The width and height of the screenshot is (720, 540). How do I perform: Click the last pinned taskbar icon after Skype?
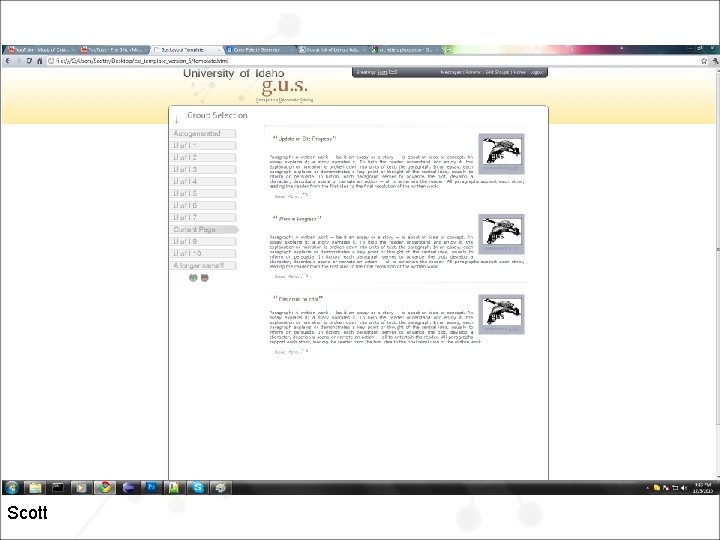point(221,487)
